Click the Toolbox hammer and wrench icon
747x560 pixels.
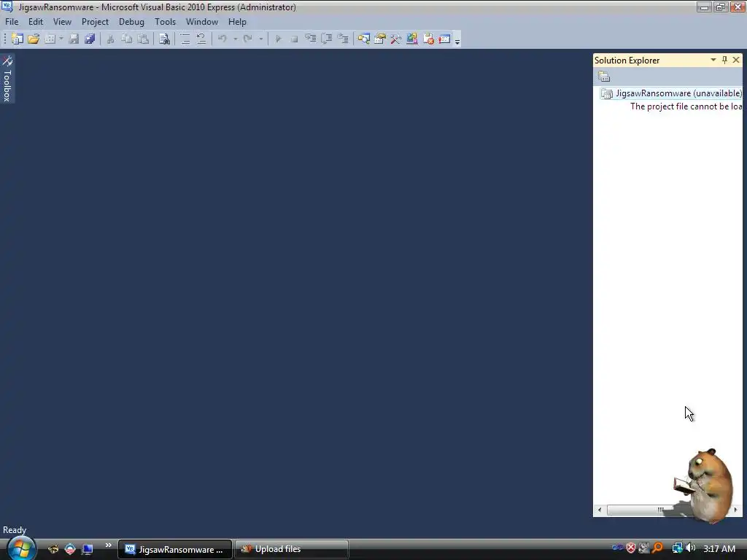(x=396, y=39)
